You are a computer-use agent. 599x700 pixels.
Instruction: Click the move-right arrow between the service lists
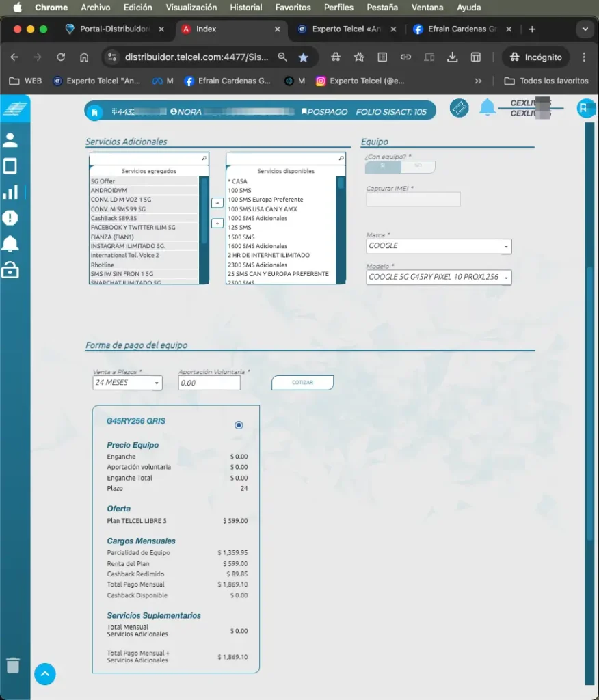click(x=217, y=202)
